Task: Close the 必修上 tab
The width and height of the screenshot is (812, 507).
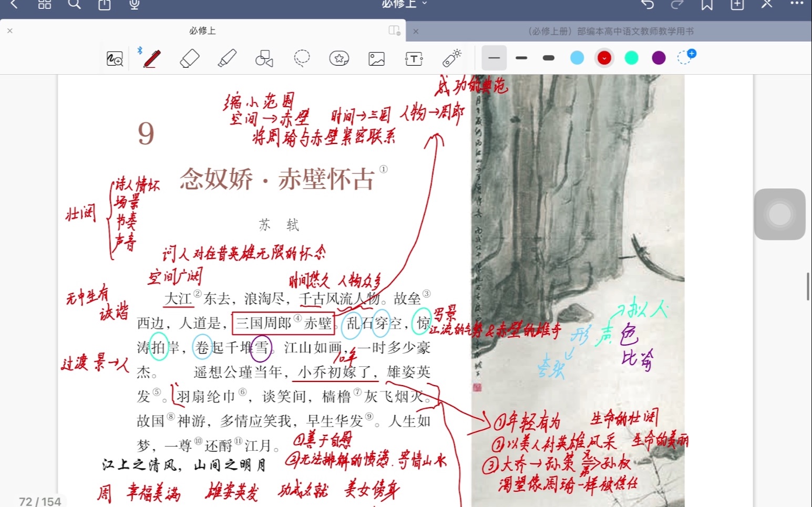Action: (9, 31)
